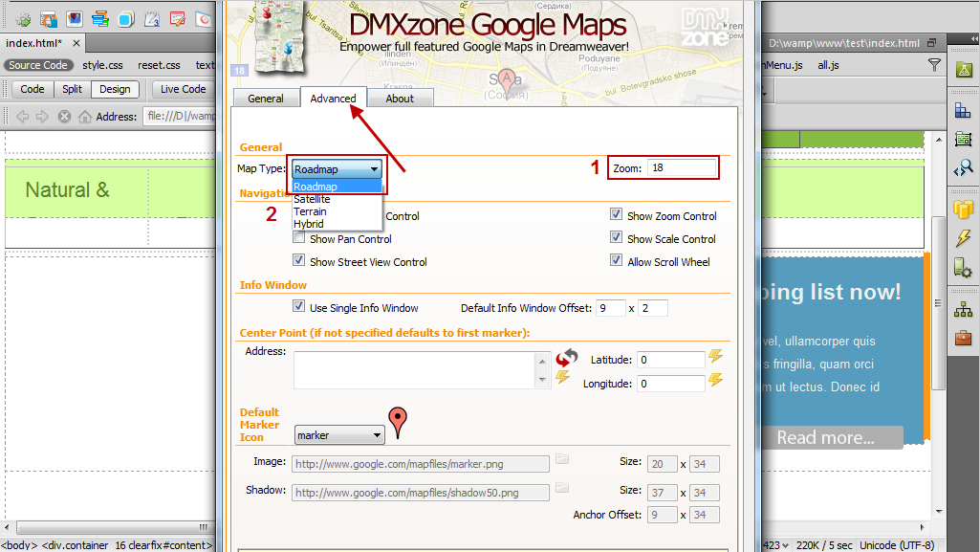The width and height of the screenshot is (980, 552).
Task: Collapse panels with double-arrow icon
Action: 973,39
